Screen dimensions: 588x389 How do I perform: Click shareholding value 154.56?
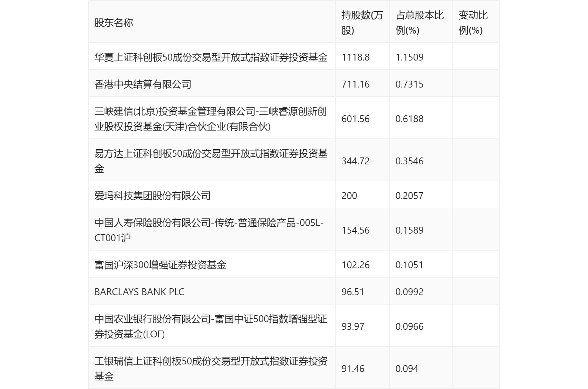tap(356, 230)
